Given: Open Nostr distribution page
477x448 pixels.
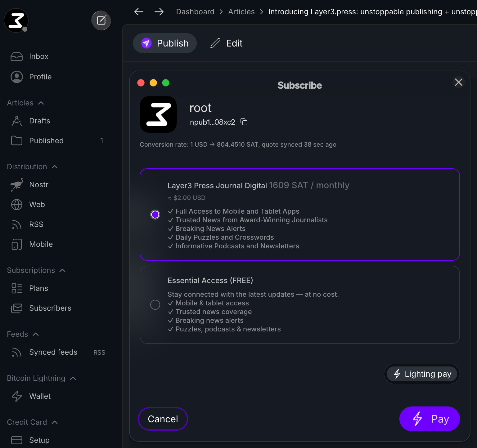Looking at the screenshot, I should pyautogui.click(x=39, y=185).
